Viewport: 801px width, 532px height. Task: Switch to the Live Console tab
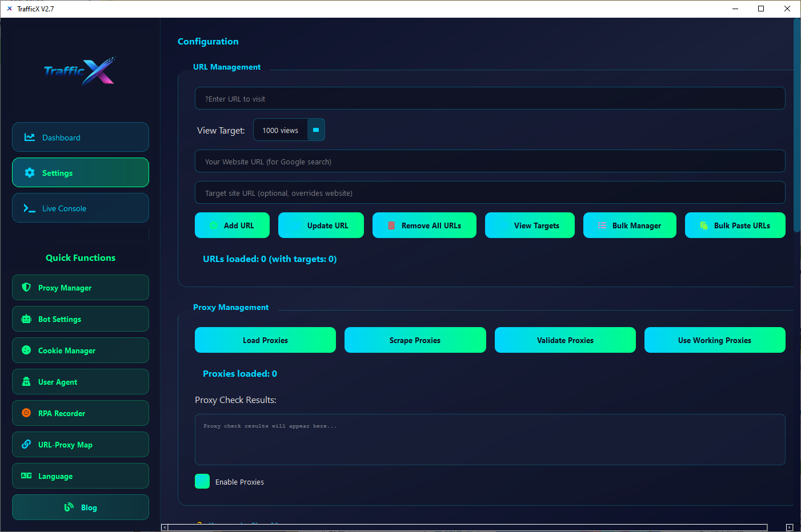[x=81, y=208]
